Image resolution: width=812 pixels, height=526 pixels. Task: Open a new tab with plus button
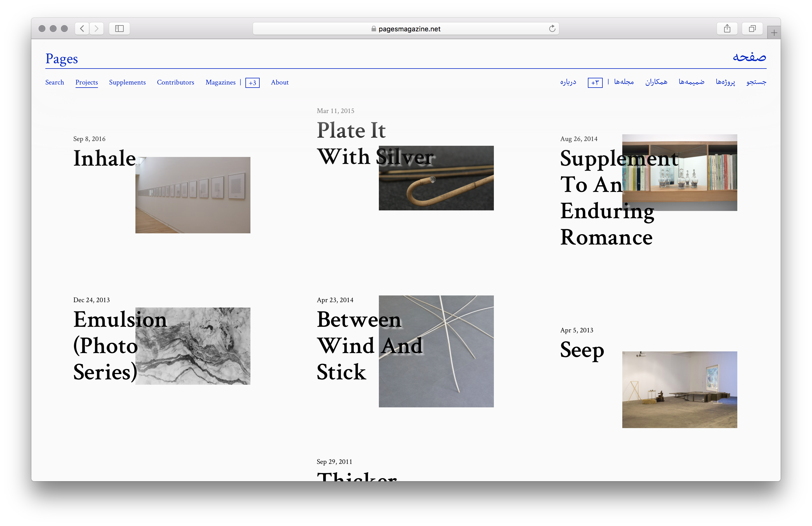[774, 33]
